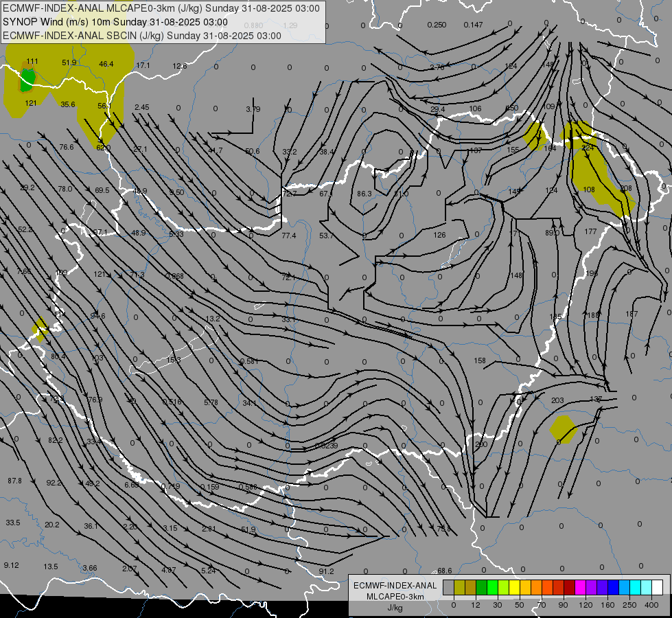Select the map value 15.3
672x618 pixels.
174,359
